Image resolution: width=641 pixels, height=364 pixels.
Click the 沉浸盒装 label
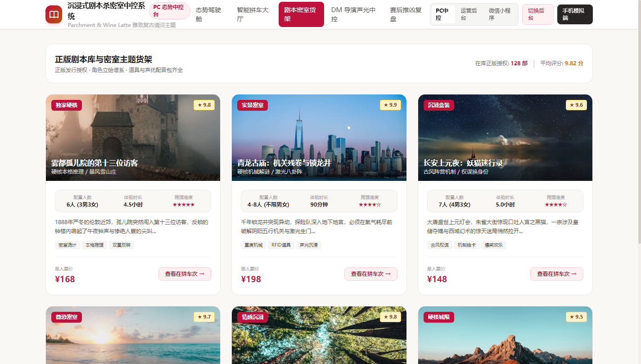439,105
